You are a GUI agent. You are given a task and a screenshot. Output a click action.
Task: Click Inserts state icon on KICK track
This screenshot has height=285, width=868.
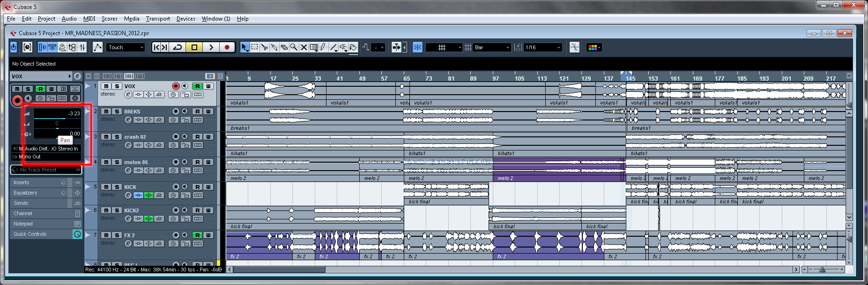pos(139,195)
